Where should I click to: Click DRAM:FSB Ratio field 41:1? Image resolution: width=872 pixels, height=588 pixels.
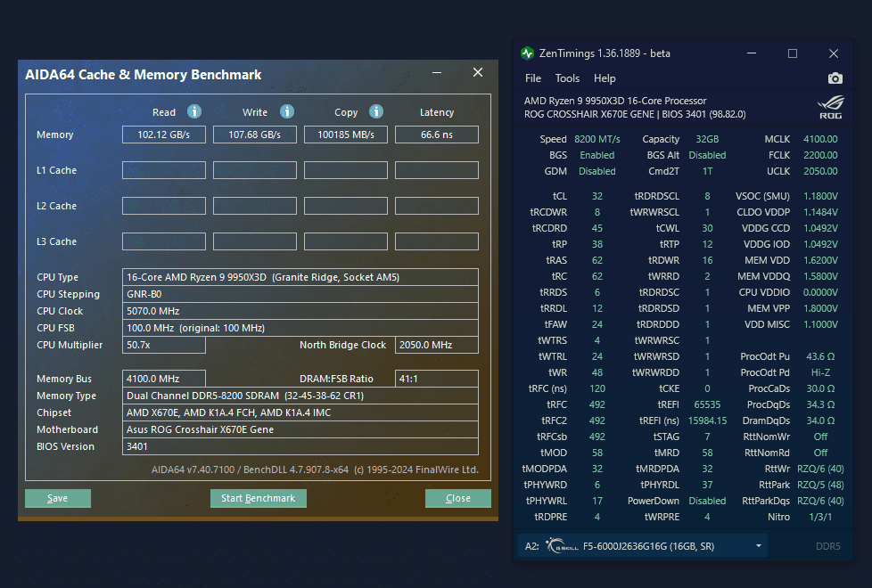click(x=437, y=379)
